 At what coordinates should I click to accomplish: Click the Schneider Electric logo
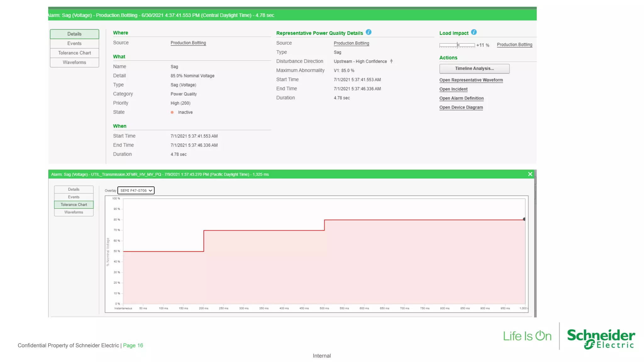[601, 339]
